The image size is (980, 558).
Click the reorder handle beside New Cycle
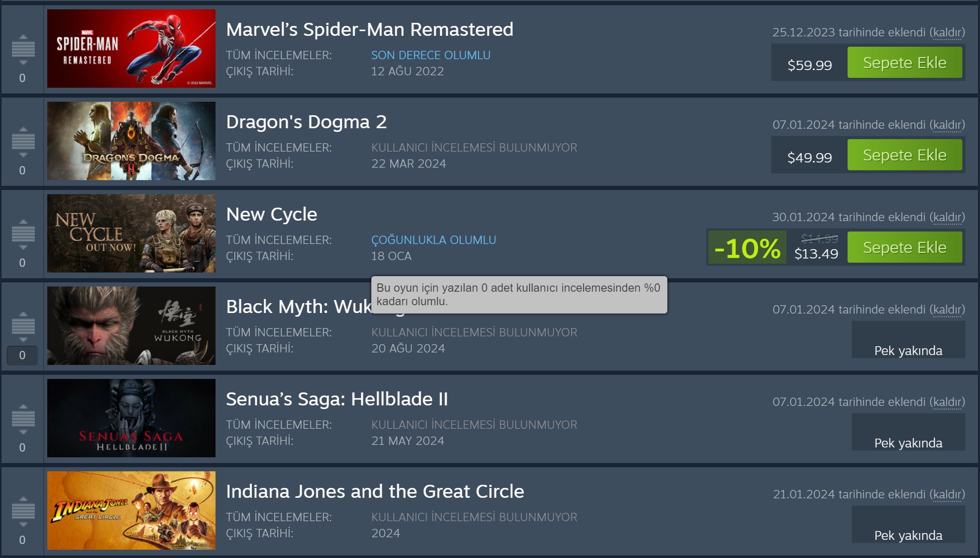(x=23, y=234)
